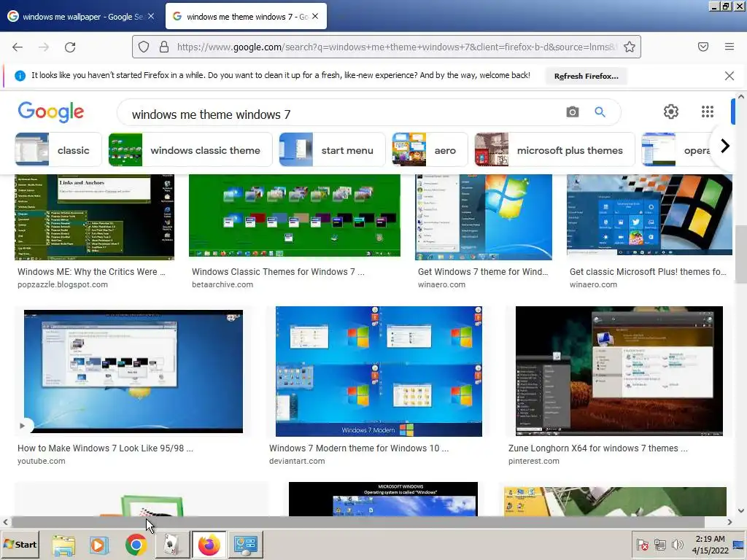Screen dimensions: 747x560
Task: Reload the current page
Action: (x=70, y=47)
